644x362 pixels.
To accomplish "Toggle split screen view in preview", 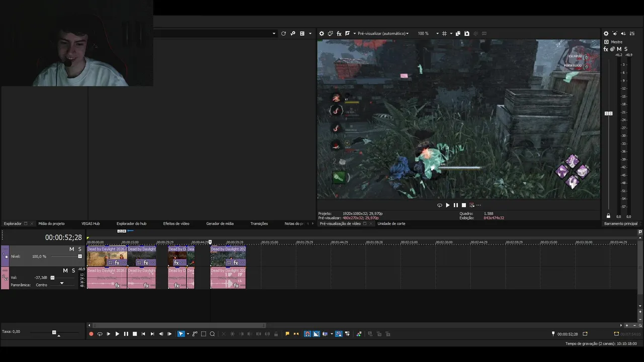I will (347, 34).
